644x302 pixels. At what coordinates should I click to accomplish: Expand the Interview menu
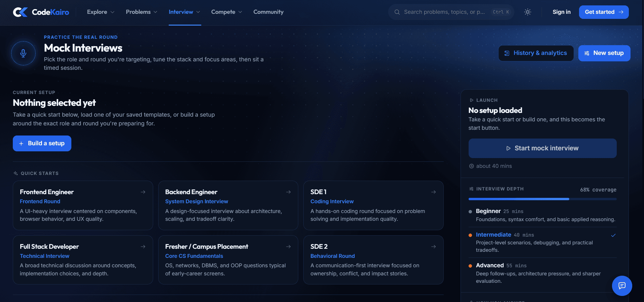click(184, 12)
